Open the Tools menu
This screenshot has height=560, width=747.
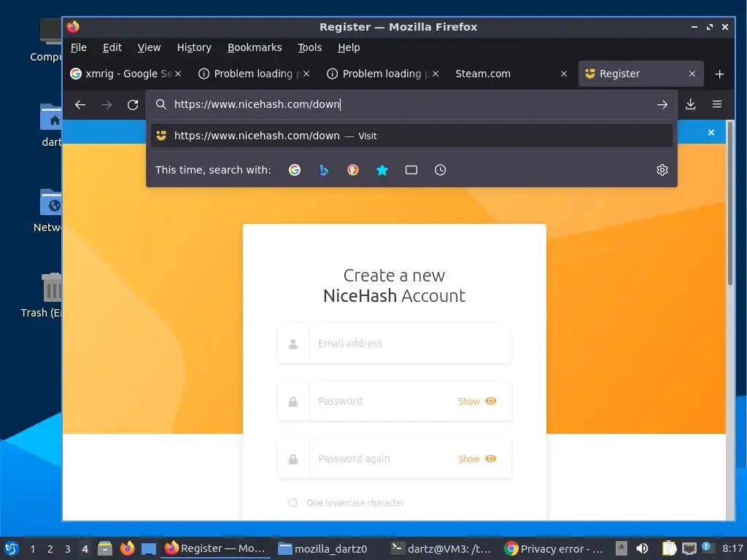(309, 47)
